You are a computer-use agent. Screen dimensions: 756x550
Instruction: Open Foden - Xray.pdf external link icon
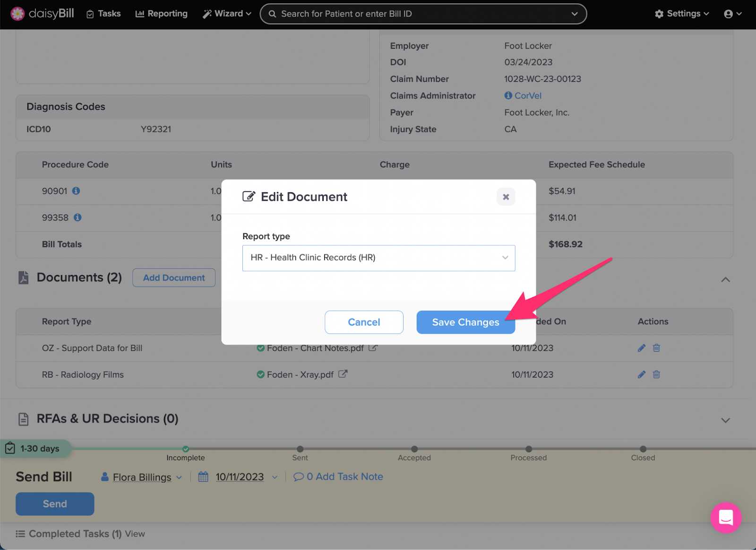pos(343,374)
